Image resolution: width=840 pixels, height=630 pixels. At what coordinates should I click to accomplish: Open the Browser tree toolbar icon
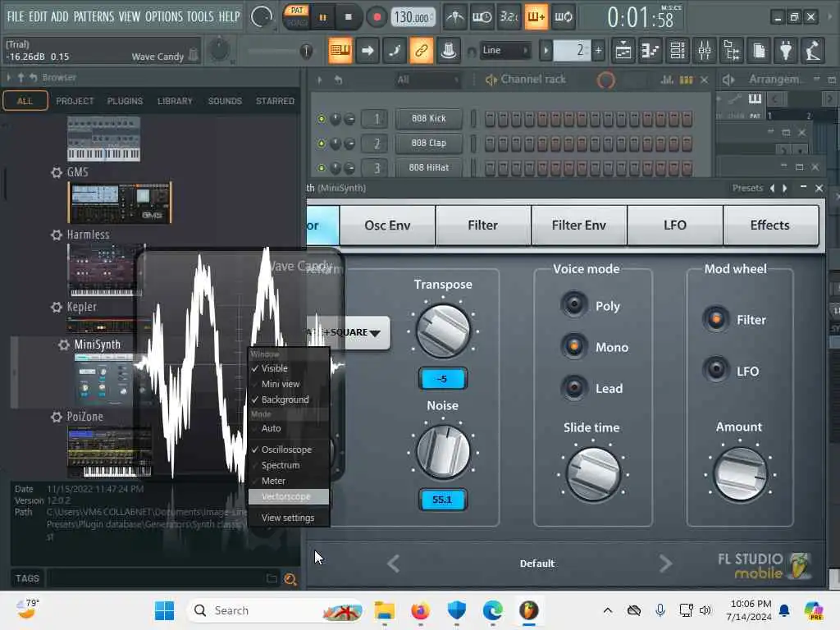[732, 51]
